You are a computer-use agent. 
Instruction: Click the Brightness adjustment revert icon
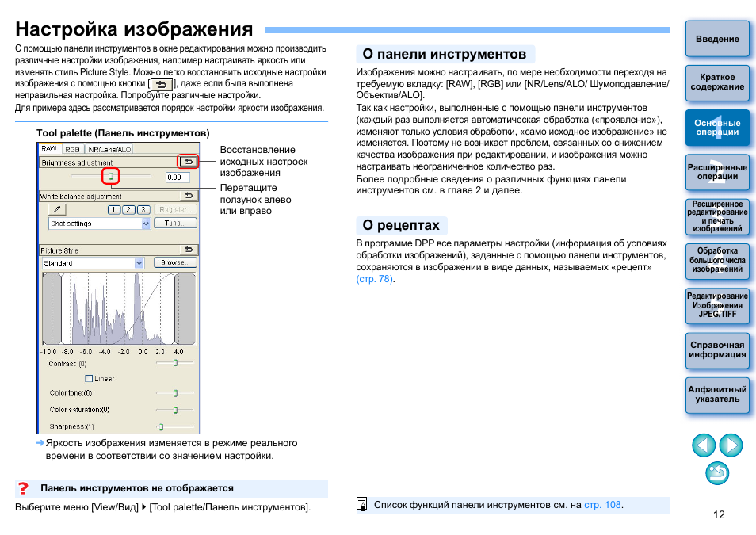[189, 162]
